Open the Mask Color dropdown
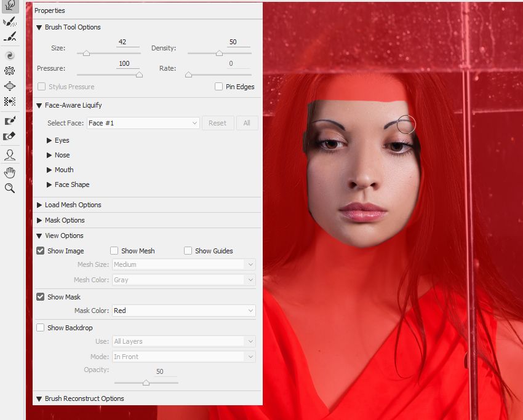 tap(184, 311)
